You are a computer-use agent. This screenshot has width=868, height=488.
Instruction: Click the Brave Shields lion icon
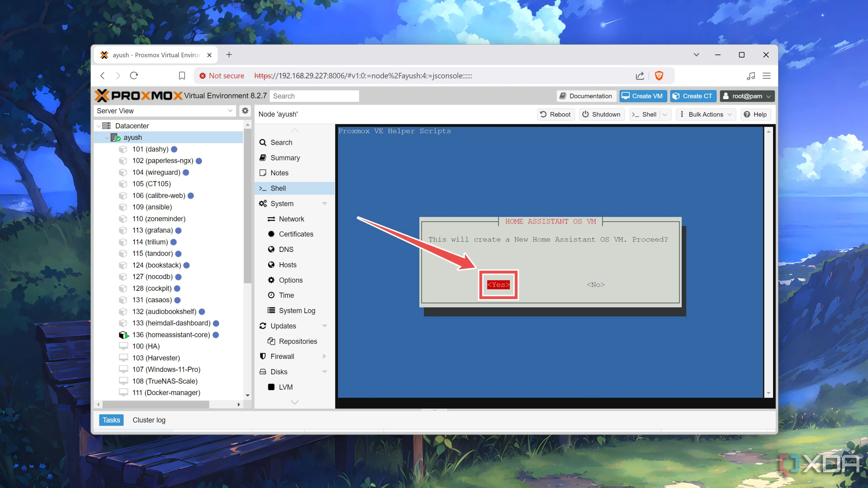click(659, 75)
